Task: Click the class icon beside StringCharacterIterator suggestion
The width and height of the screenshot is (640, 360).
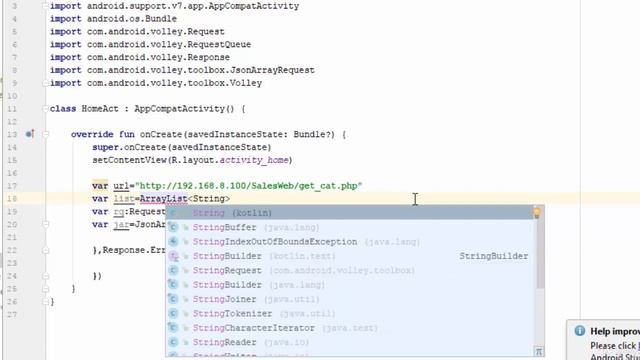Action: (x=173, y=328)
